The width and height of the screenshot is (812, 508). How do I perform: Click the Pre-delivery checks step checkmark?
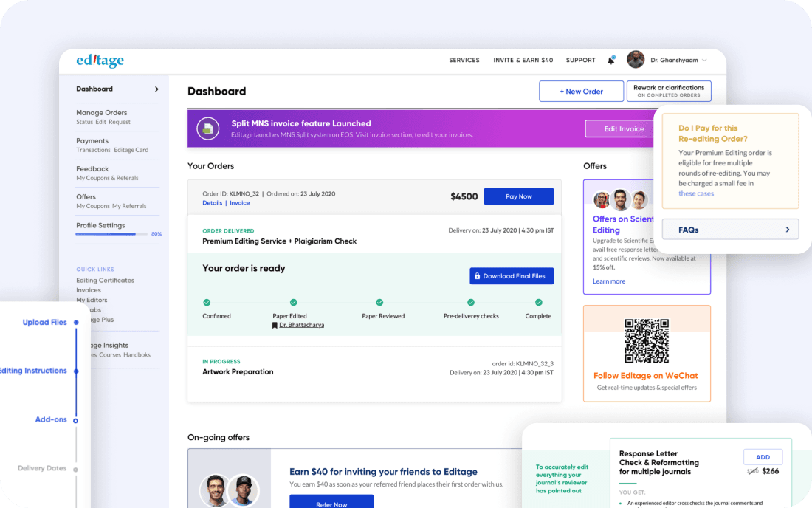pyautogui.click(x=471, y=303)
